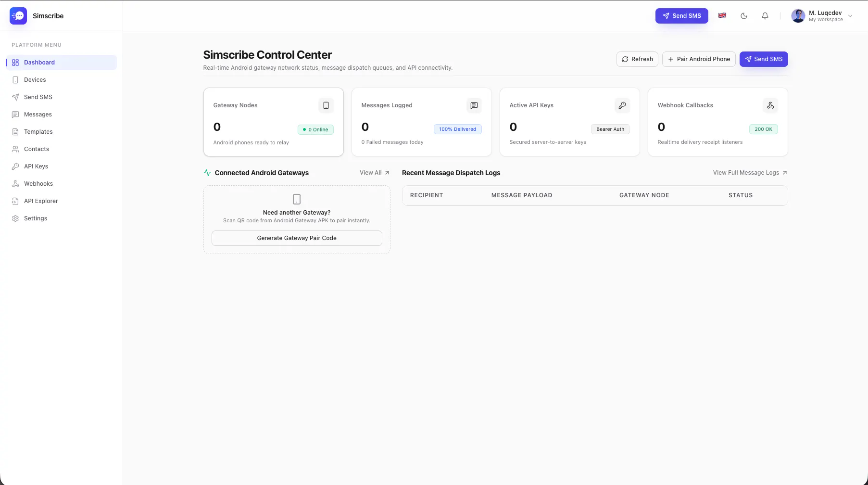Click '0 Failed messages today' text
This screenshot has height=485, width=868.
(x=392, y=142)
